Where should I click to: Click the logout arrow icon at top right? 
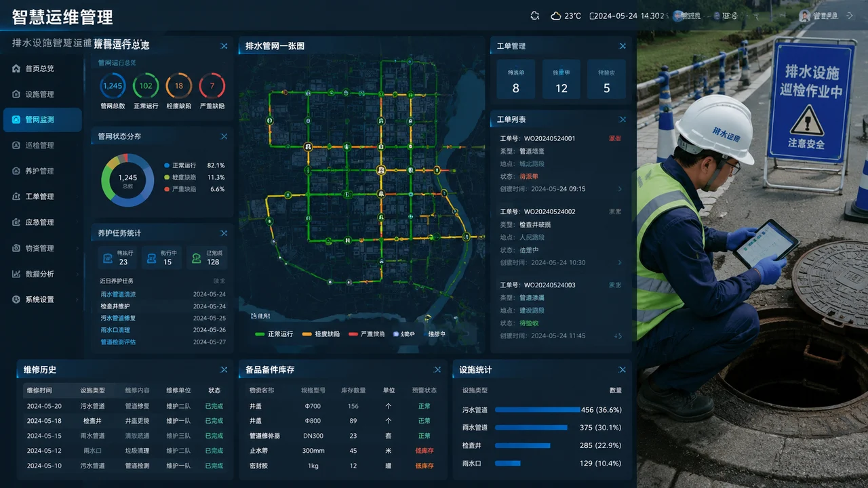(x=849, y=16)
